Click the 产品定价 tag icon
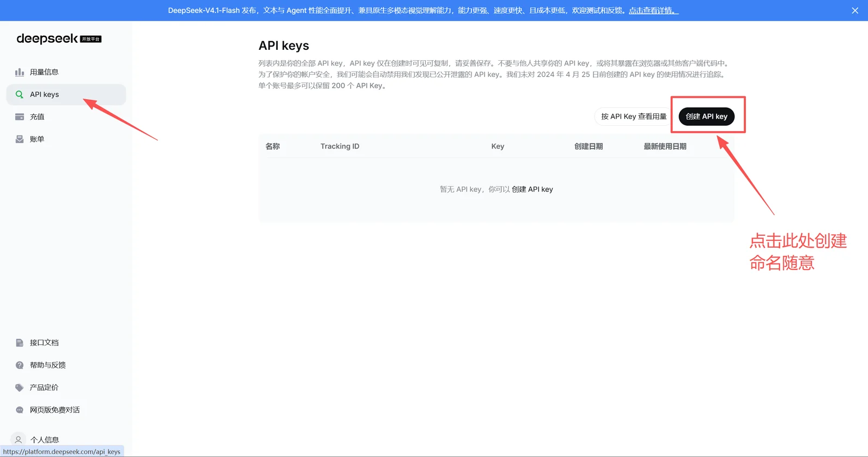The image size is (868, 457). [x=20, y=388]
